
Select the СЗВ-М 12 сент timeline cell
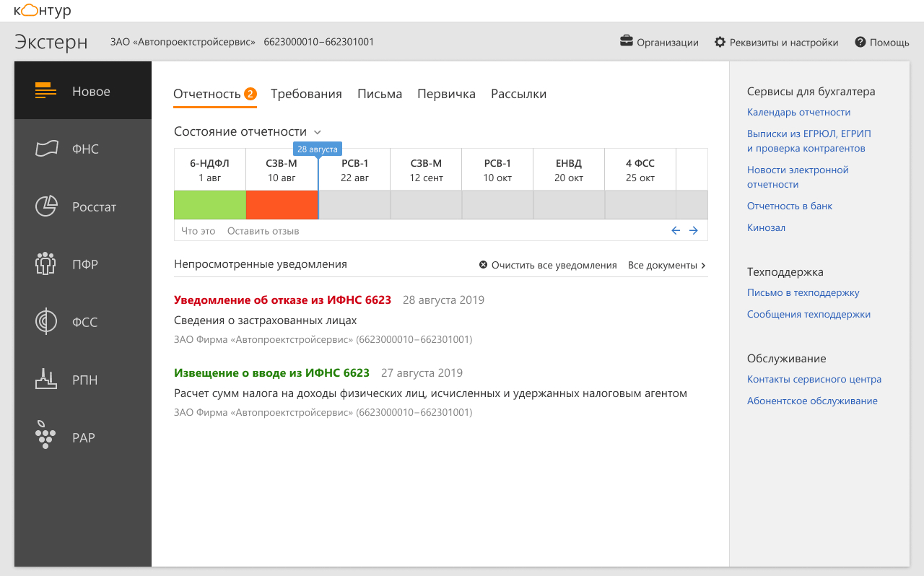click(426, 170)
